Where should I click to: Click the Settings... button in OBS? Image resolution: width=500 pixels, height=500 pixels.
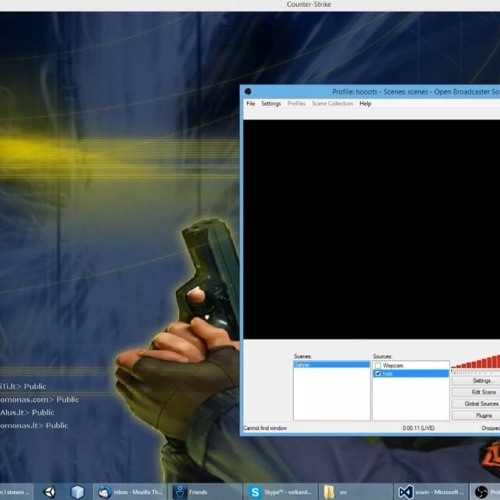[476, 381]
